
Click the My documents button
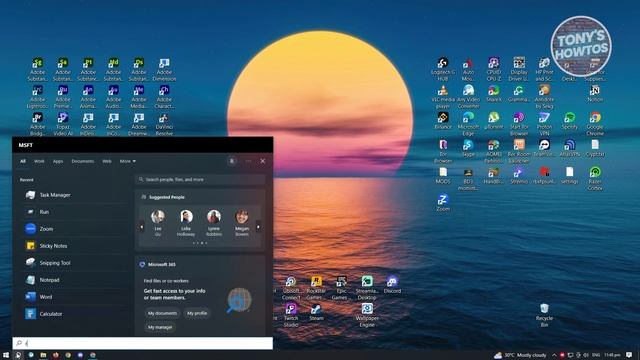[x=162, y=313]
